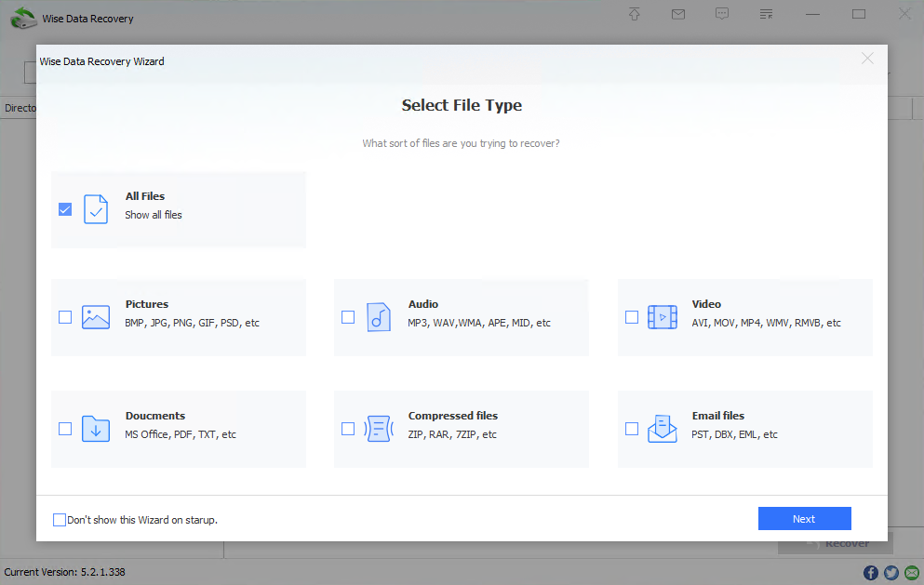The height and width of the screenshot is (585, 924).
Task: Click the Doucments folder icon
Action: click(x=96, y=429)
